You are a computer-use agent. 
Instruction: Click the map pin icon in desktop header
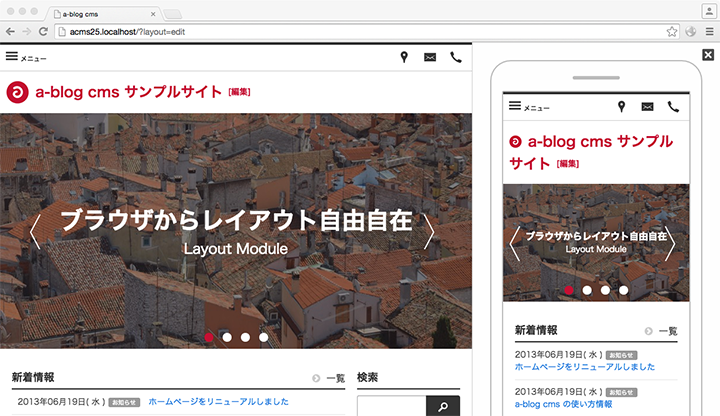(404, 57)
